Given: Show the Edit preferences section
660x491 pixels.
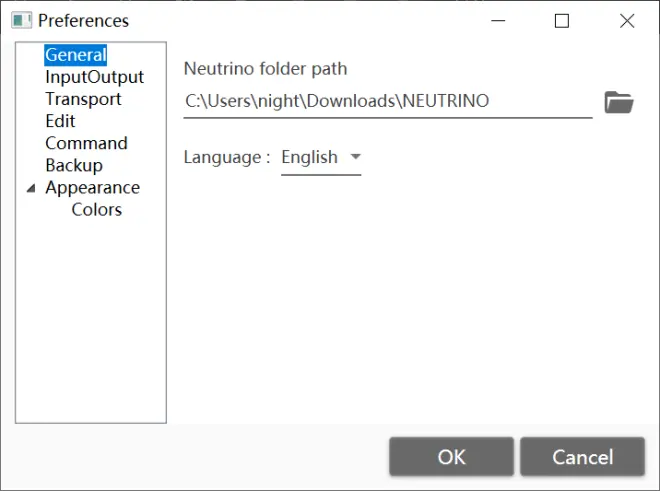Looking at the screenshot, I should pyautogui.click(x=60, y=121).
